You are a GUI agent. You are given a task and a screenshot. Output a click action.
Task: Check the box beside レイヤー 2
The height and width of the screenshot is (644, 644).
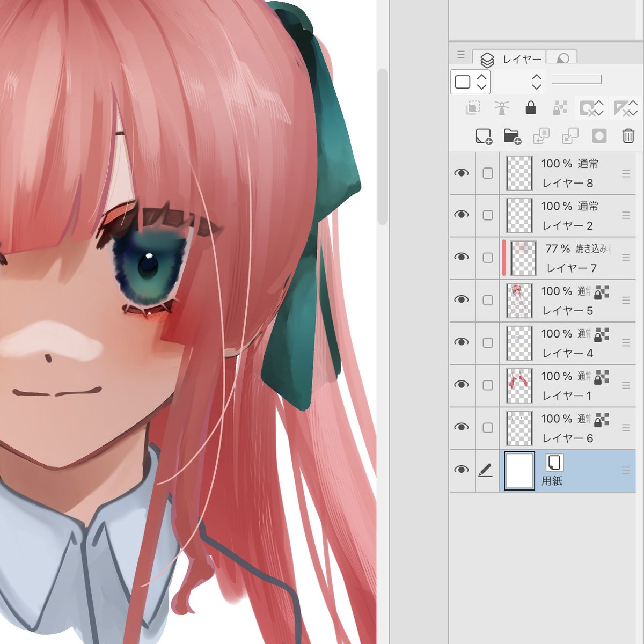(x=487, y=215)
